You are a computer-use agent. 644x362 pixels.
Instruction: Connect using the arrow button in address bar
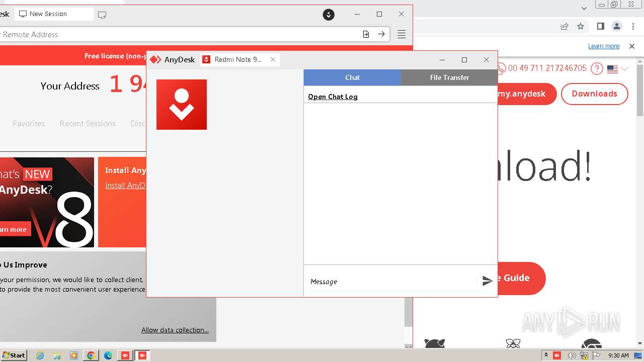pos(381,34)
